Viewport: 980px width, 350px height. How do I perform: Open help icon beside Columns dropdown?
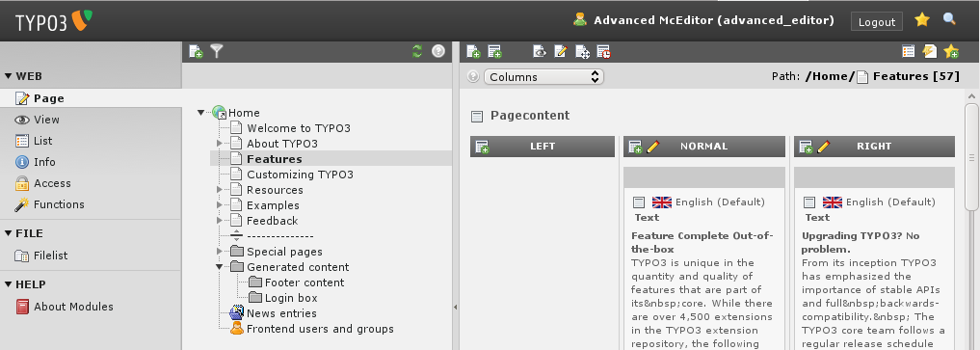pos(473,77)
